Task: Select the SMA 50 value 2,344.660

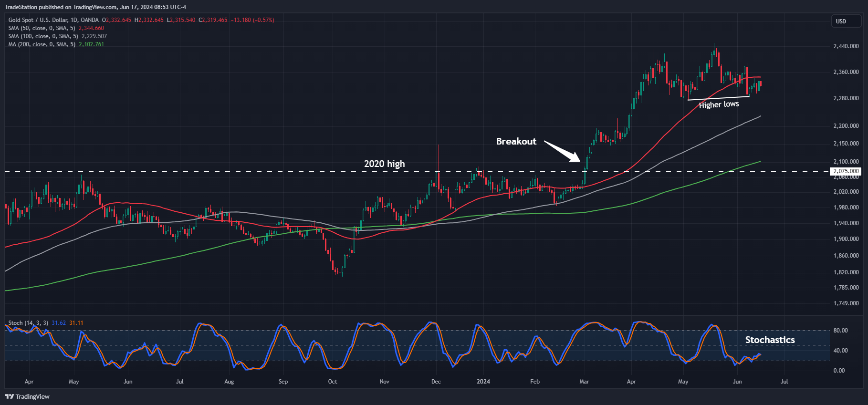Action: coord(91,28)
